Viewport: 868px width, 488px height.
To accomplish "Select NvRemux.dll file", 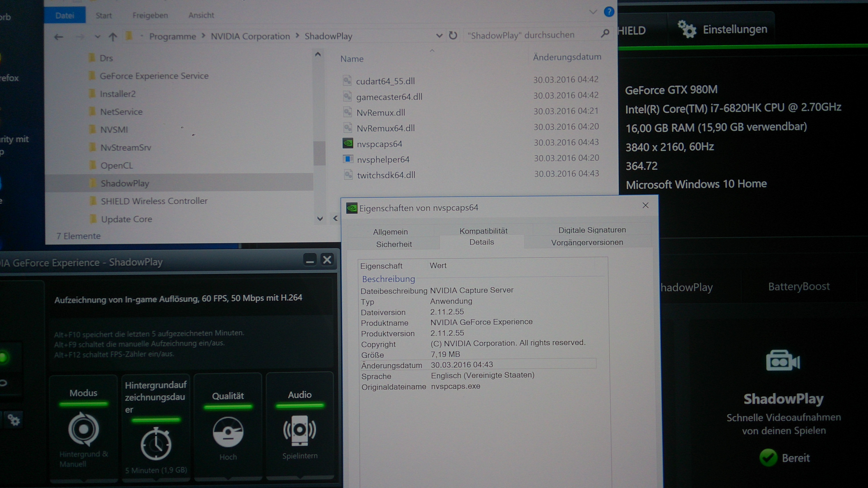I will point(380,112).
